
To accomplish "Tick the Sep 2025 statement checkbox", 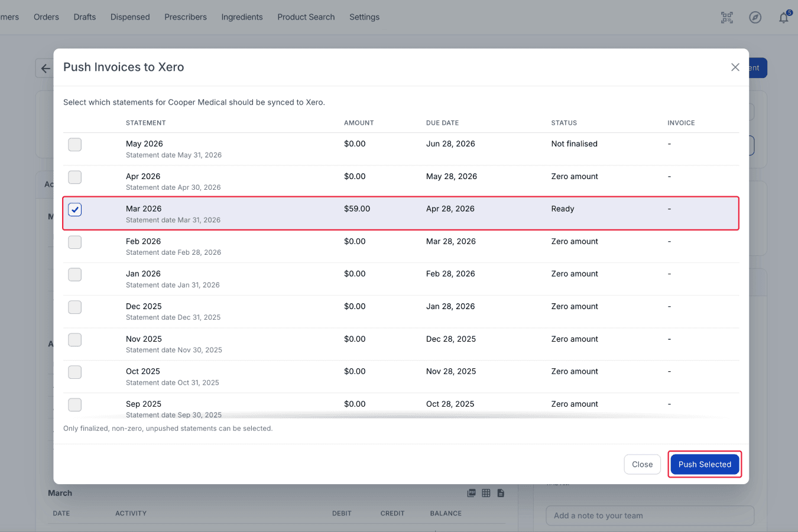I will coord(74,404).
